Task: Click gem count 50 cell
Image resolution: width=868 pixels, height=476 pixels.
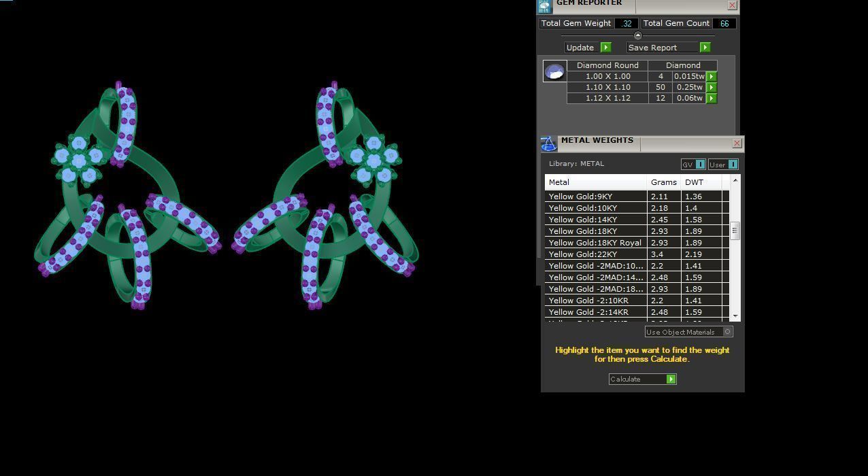Action: click(x=660, y=88)
